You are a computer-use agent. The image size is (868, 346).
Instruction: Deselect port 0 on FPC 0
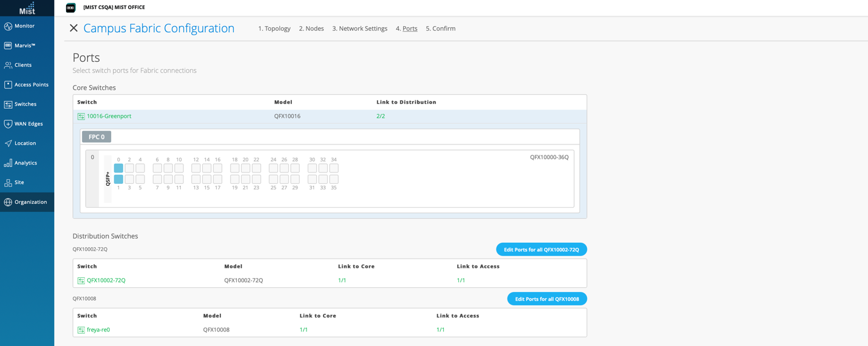click(118, 168)
